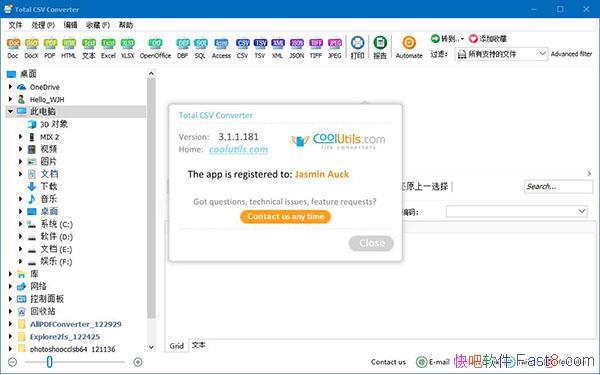This screenshot has width=600, height=375.
Task: Click the folder tree scrollbar up arrow
Action: click(151, 73)
